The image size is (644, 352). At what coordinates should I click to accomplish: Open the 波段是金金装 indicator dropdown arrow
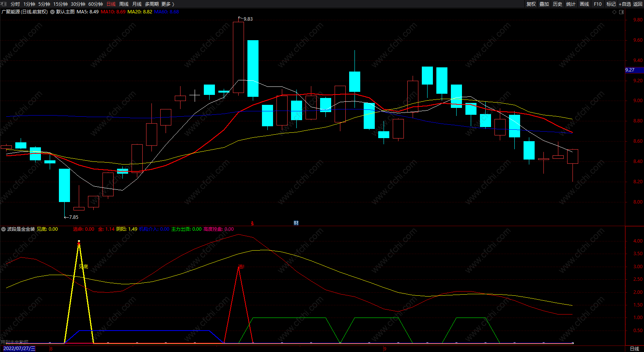[3, 229]
